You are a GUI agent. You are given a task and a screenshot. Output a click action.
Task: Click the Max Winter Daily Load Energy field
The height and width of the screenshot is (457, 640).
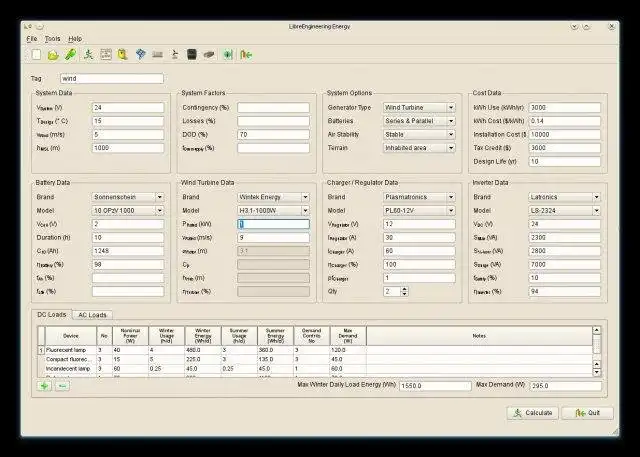point(435,386)
